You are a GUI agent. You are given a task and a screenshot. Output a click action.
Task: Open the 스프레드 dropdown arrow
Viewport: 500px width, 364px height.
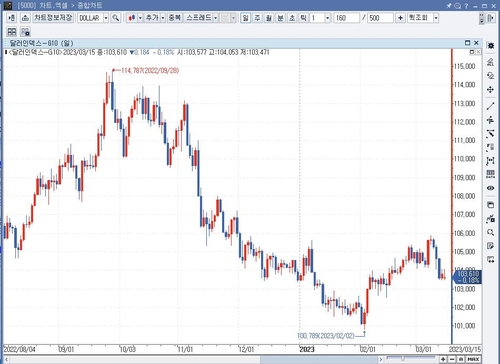click(x=216, y=18)
